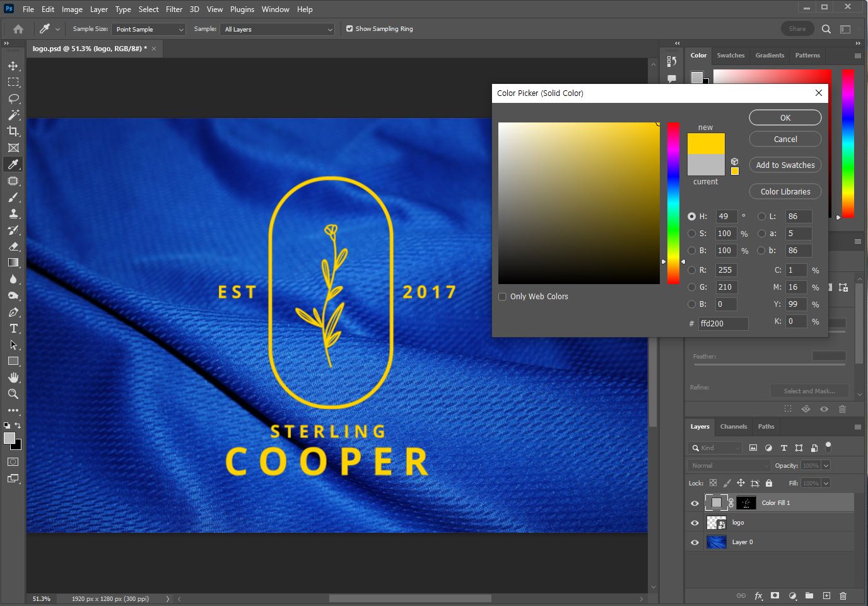This screenshot has width=868, height=606.
Task: Open Color Libraries
Action: [x=785, y=192]
